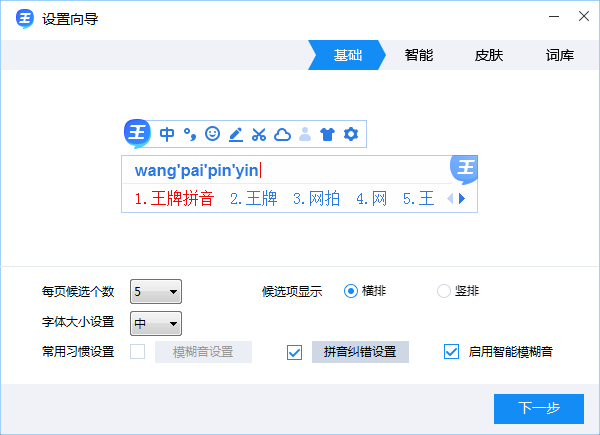Click the 中 Chinese mode icon
The height and width of the screenshot is (435, 600).
coord(167,133)
